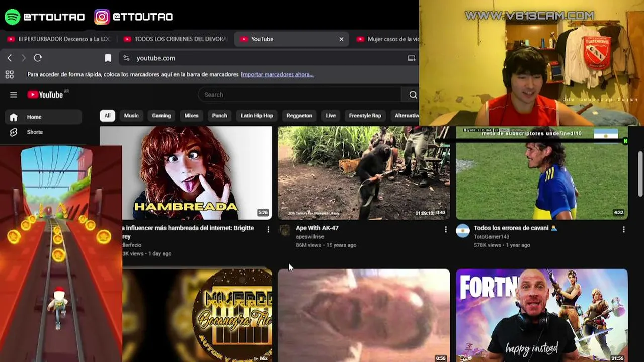Select the Music filter chip

click(x=131, y=116)
